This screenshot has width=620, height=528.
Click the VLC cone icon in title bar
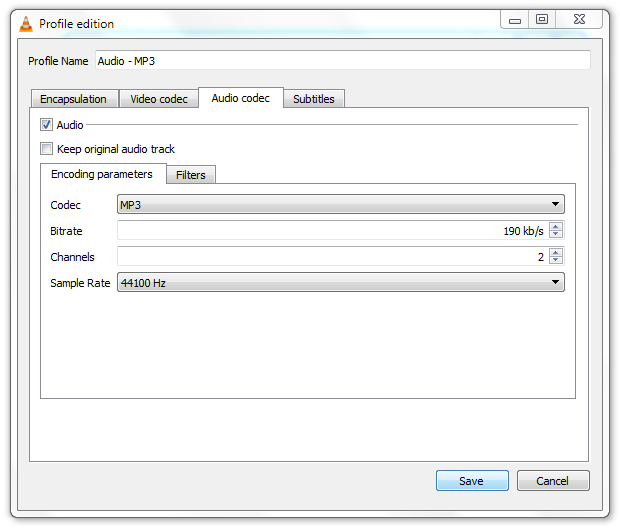click(26, 24)
